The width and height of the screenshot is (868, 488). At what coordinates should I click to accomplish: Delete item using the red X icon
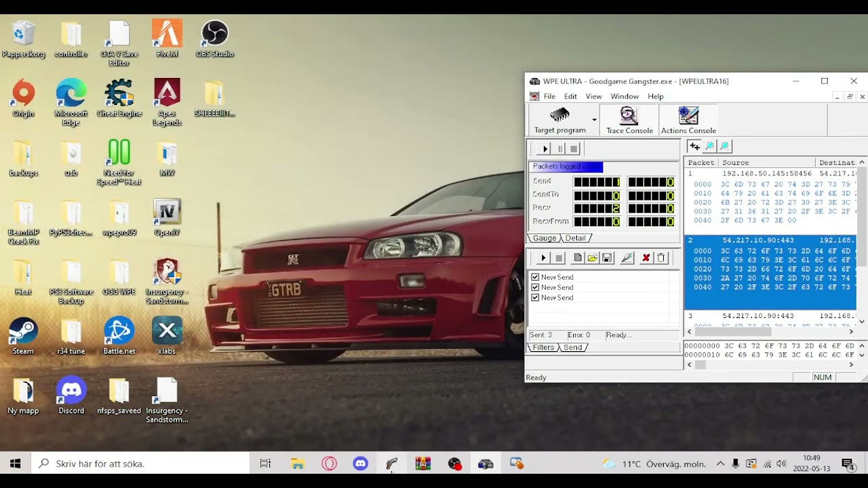(x=646, y=258)
